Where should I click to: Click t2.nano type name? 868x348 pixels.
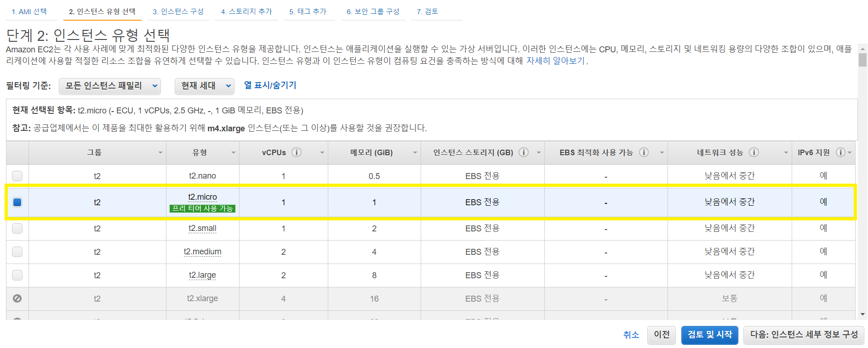coord(202,176)
